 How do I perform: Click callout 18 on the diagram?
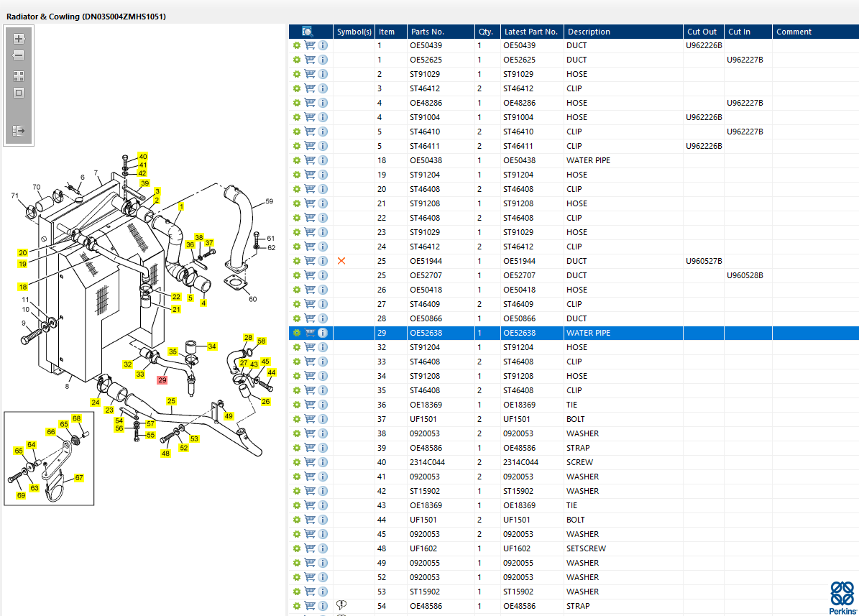click(22, 287)
